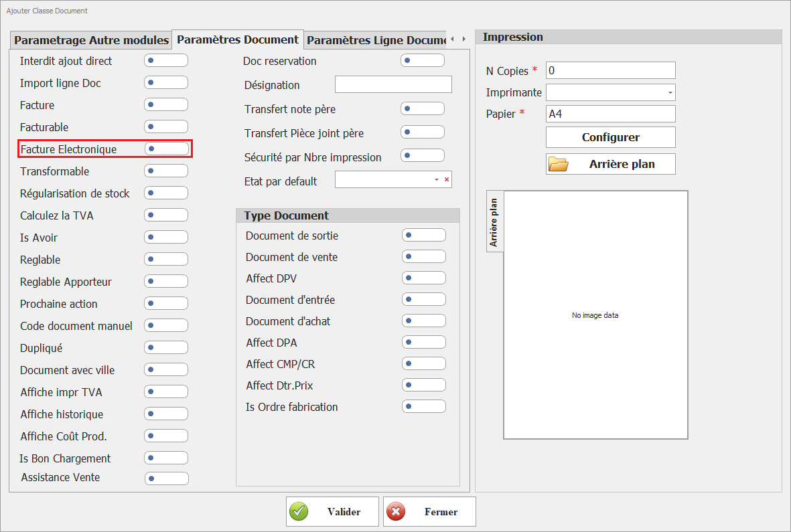Switch on Is Avoir
Viewport: 791px width, 532px height.
[x=166, y=238]
